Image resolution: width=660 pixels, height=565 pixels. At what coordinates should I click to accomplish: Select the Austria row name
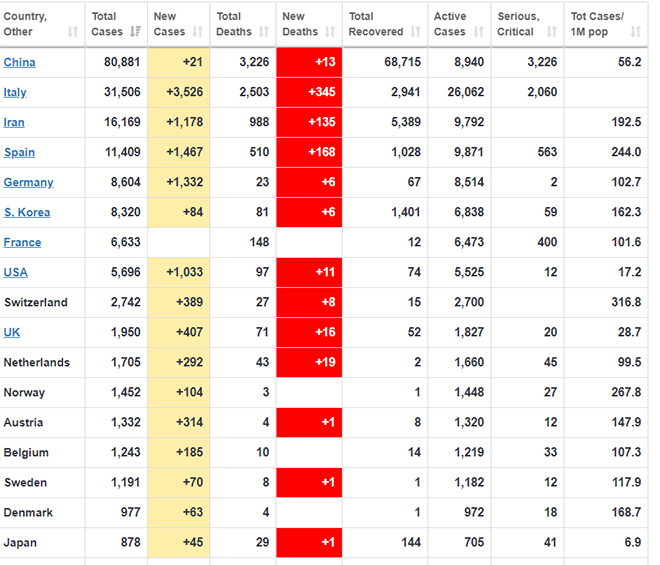pos(24,422)
